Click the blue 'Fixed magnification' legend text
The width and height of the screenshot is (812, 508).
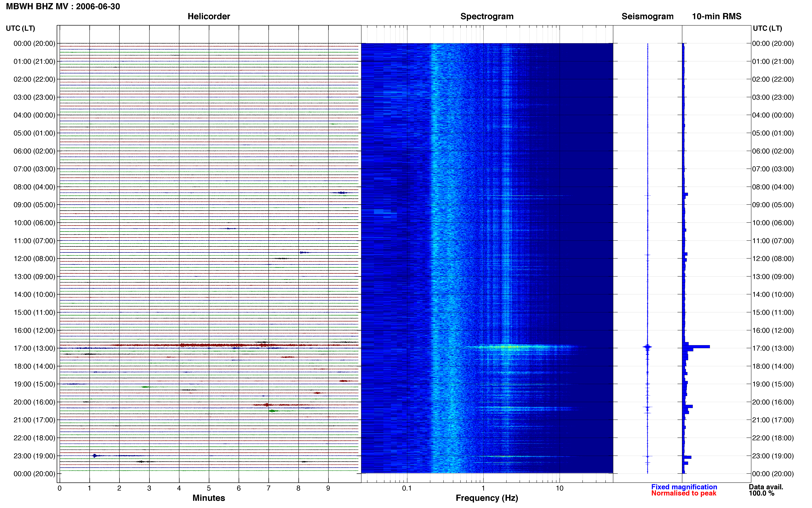pos(684,487)
